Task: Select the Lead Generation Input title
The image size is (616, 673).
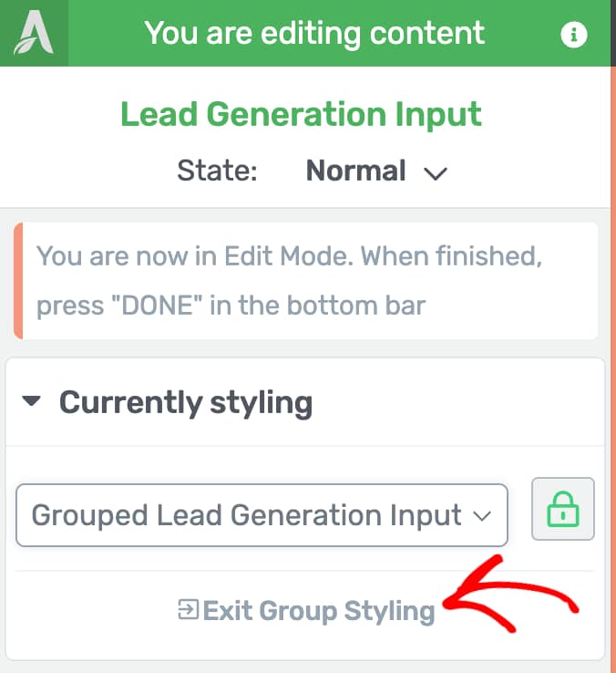Action: coord(301,114)
